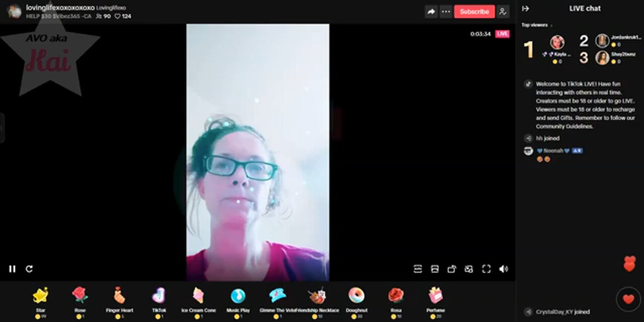Viewport: 644px width, 322px height.
Task: Send a Doughnut gift
Action: tap(357, 302)
